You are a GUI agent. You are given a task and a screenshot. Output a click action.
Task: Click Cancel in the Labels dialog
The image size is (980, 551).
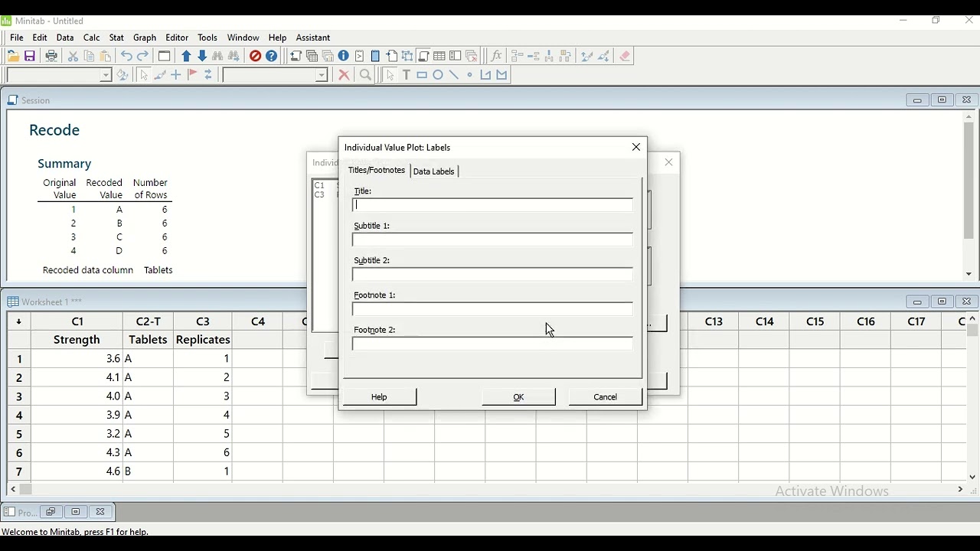point(606,397)
